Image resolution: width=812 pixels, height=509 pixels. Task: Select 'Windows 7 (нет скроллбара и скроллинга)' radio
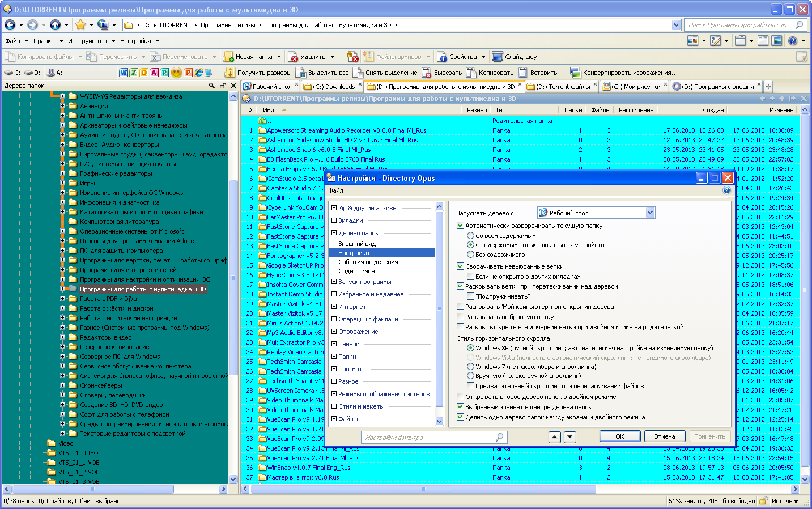click(x=470, y=367)
